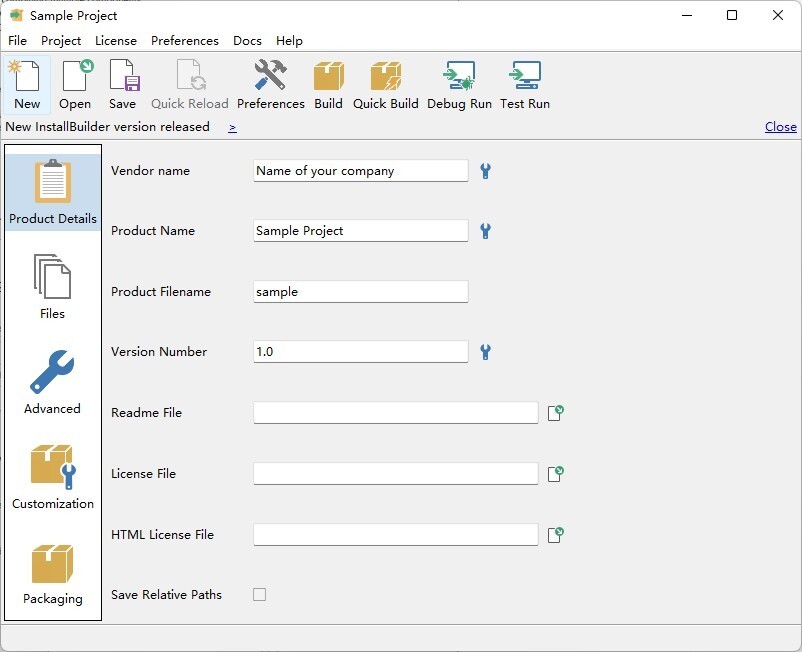The height and width of the screenshot is (652, 802).
Task: Enable the Save Relative Paths checkbox
Action: click(259, 594)
